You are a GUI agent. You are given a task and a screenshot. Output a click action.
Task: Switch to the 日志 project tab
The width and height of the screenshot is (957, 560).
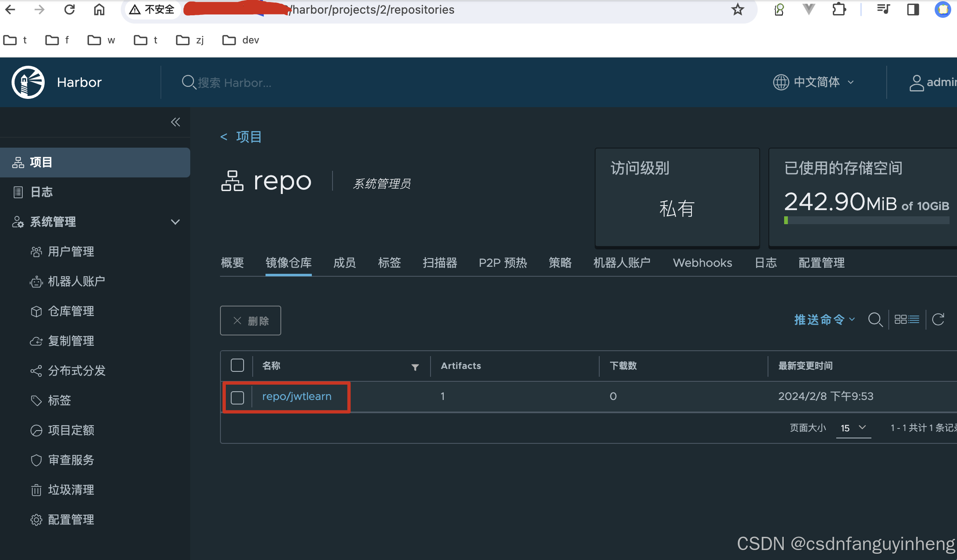point(766,263)
